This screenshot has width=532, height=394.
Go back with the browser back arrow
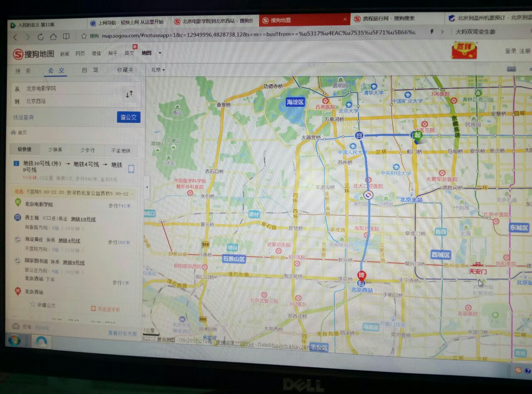(x=15, y=37)
